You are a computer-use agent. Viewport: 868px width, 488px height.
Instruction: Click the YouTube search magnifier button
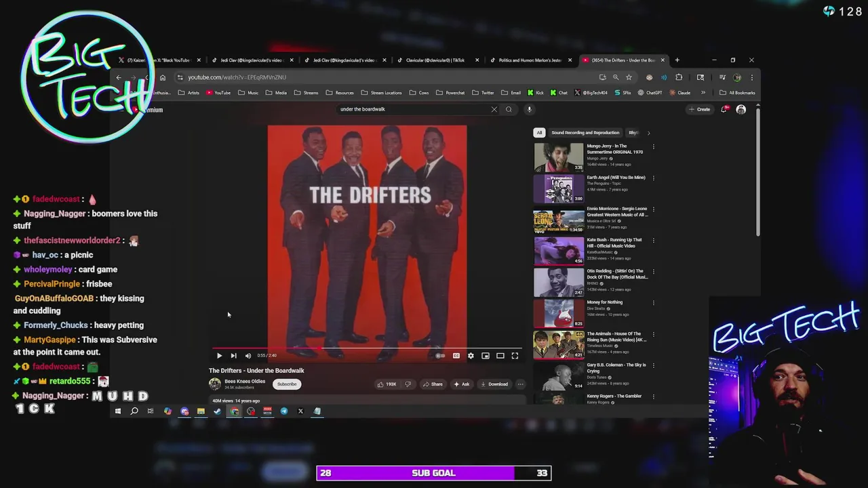click(x=509, y=109)
